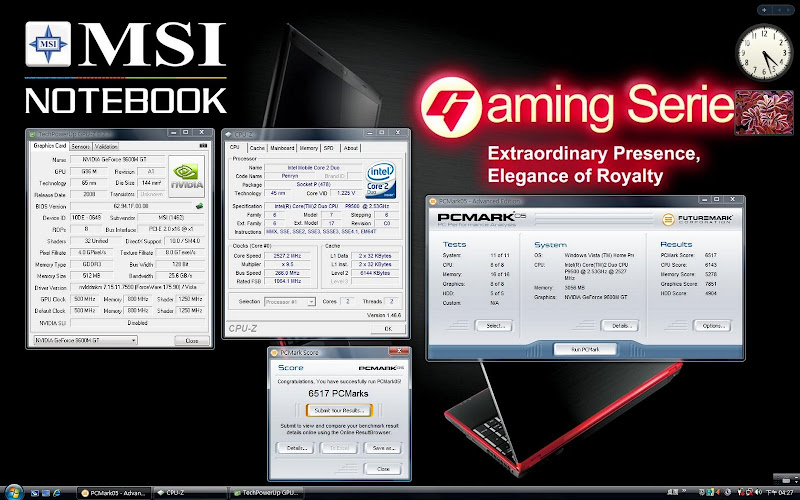Click the Intel Core 2 Duo logo in CPU-Z
800x500 pixels.
pos(381,180)
